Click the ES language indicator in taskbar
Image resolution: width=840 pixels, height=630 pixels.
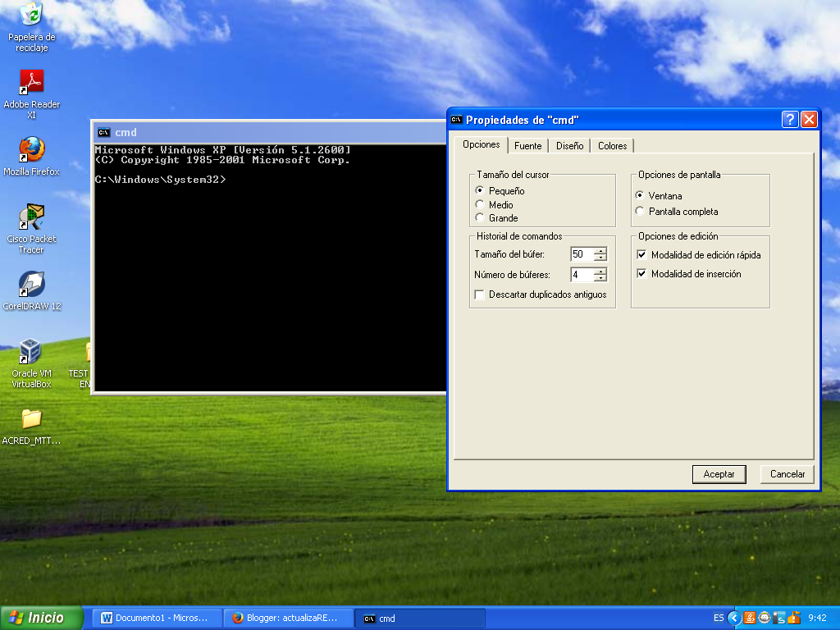click(x=719, y=618)
